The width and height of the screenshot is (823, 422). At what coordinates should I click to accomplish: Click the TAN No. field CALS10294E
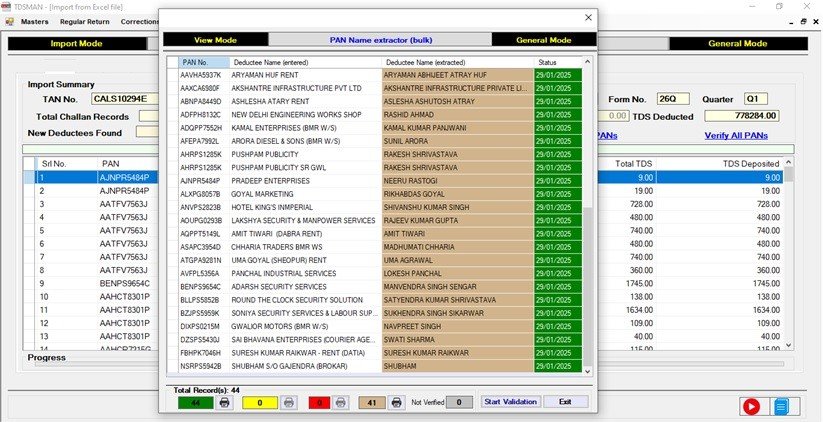126,99
